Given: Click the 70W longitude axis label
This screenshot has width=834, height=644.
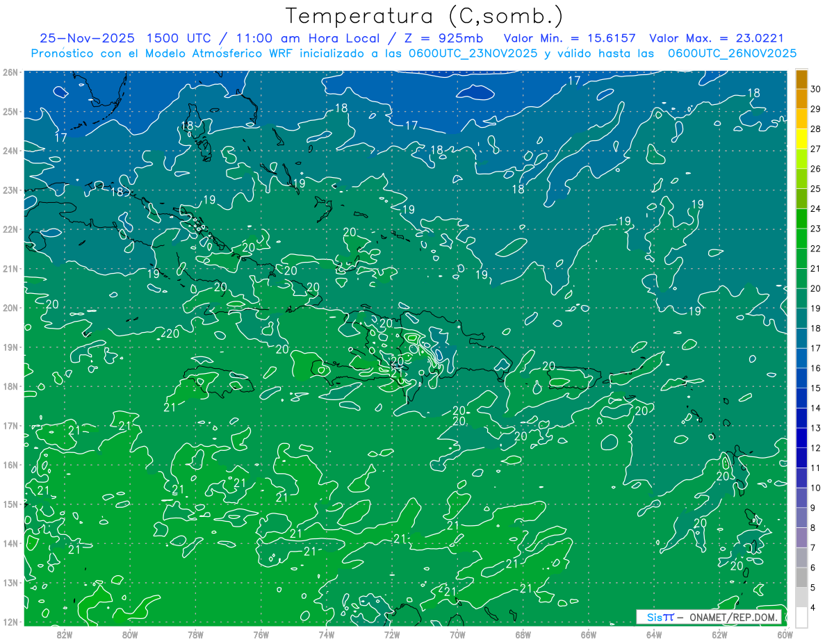Looking at the screenshot, I should [457, 634].
